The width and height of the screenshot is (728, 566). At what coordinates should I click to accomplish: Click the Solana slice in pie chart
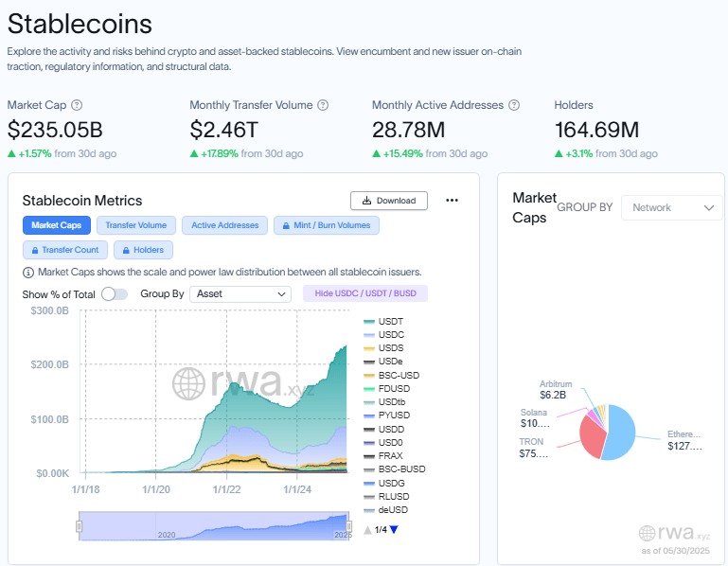click(x=592, y=413)
